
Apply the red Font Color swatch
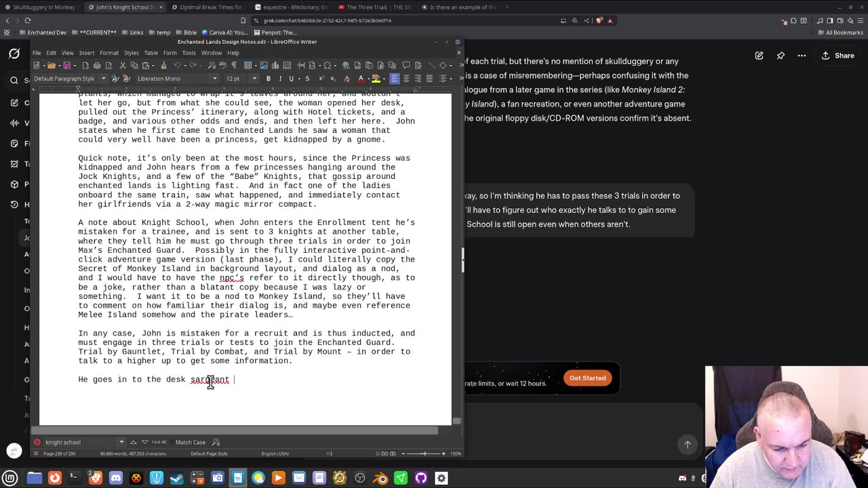coord(361,79)
